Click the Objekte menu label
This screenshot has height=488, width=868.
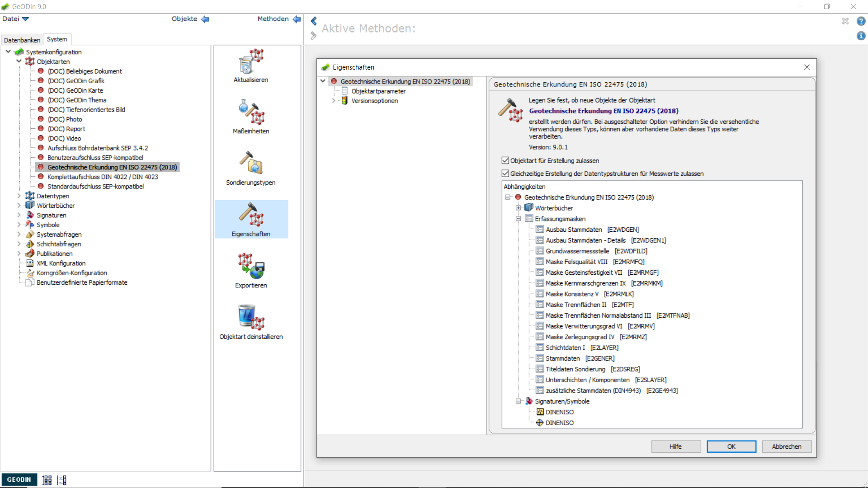tap(184, 19)
